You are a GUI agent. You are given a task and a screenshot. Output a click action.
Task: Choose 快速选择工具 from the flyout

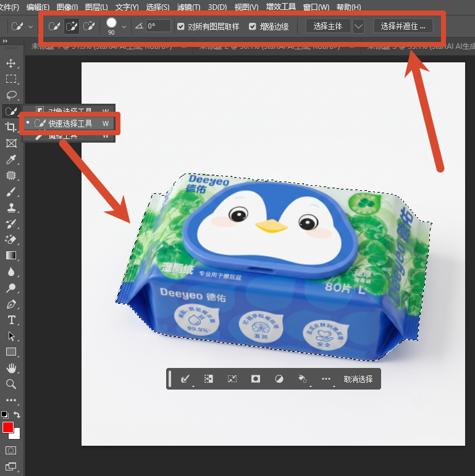[x=70, y=123]
